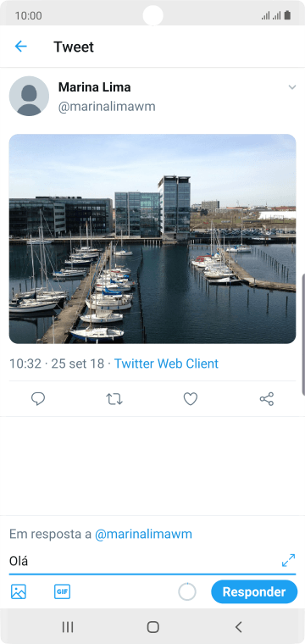
Task: Tap the Android system back button
Action: 238,627
